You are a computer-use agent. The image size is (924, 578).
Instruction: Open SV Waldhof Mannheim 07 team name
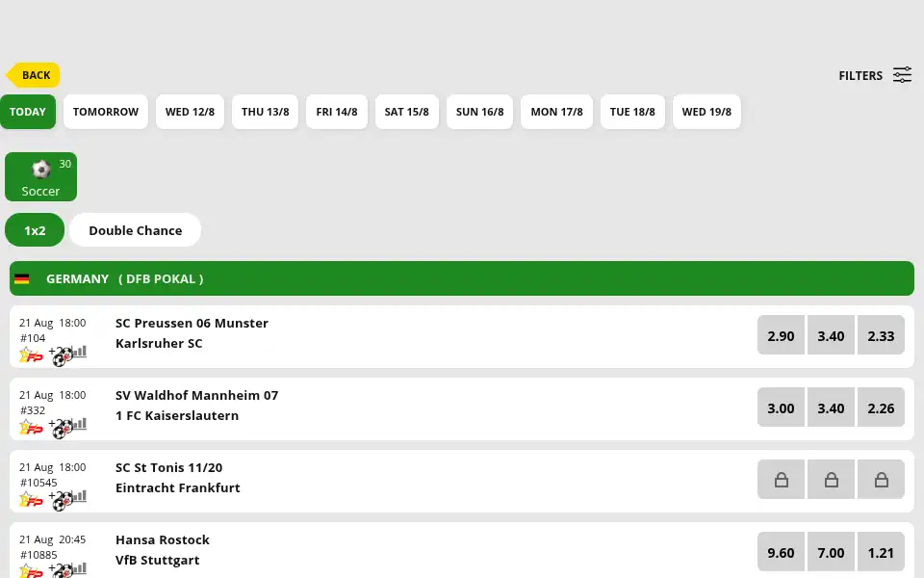196,395
